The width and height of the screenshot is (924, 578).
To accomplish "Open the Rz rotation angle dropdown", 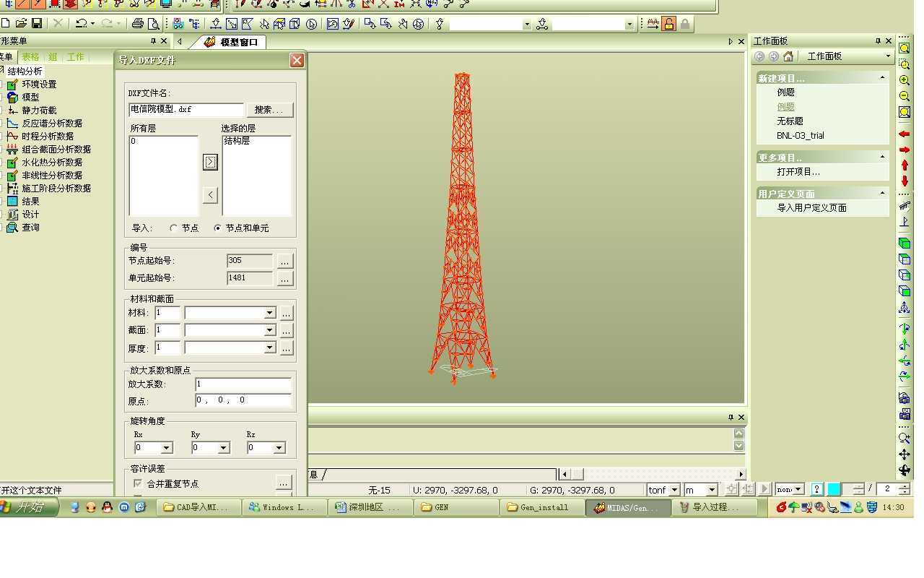I will click(279, 448).
